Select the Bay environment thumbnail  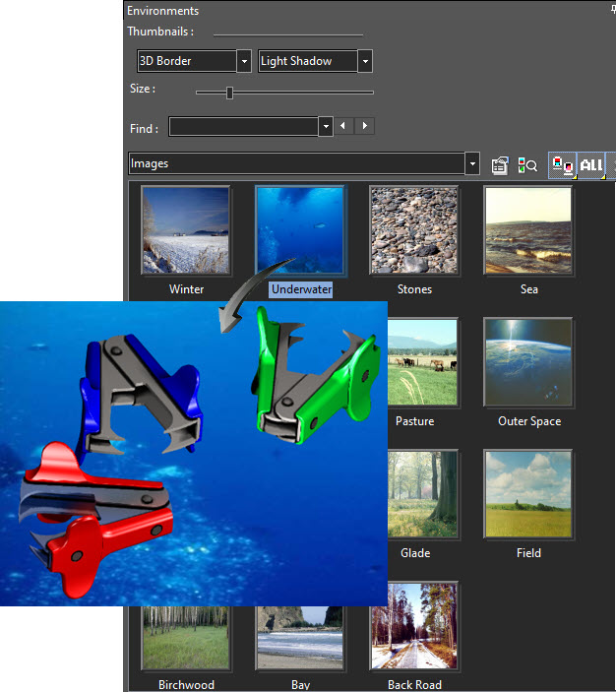(300, 638)
